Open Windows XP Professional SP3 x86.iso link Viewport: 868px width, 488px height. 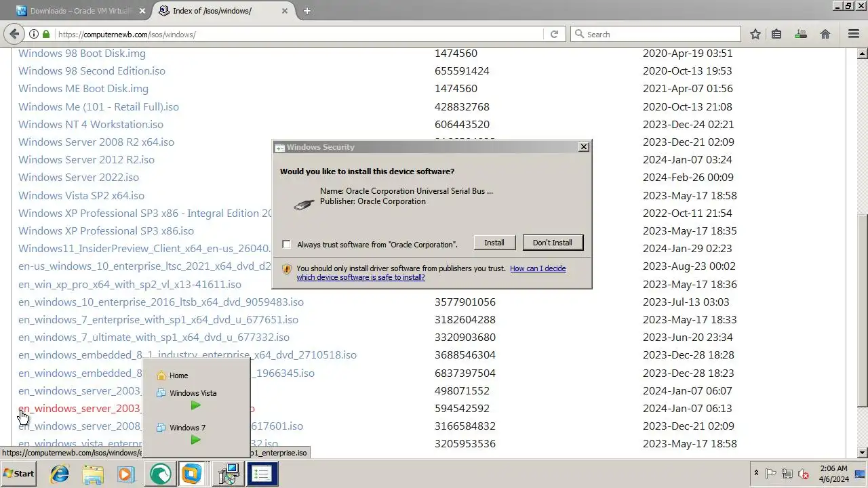tap(106, 230)
